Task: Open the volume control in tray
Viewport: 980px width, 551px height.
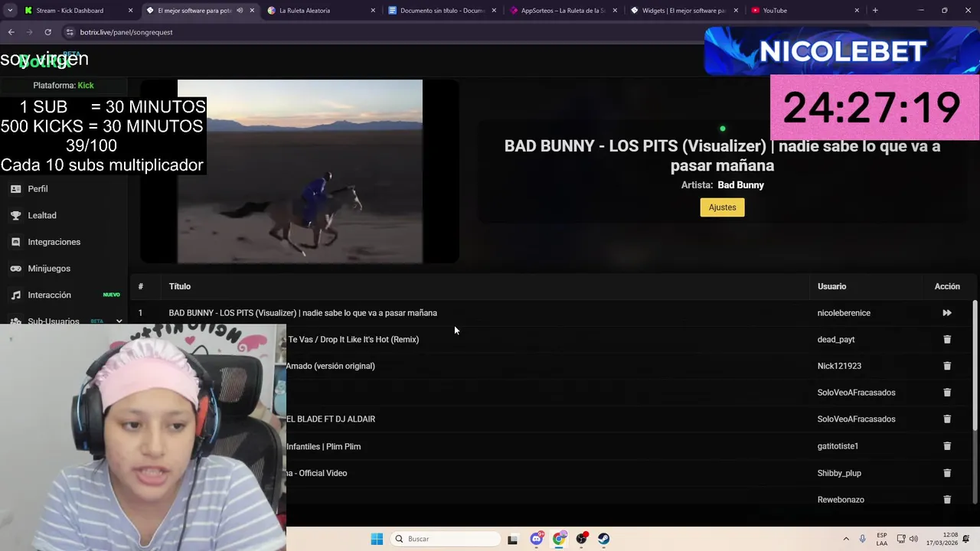Action: (x=913, y=539)
